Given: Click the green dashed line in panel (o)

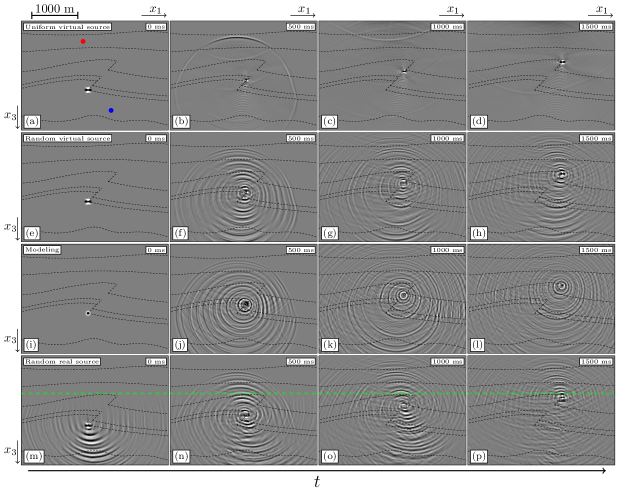Looking at the screenshot, I should (x=392, y=393).
